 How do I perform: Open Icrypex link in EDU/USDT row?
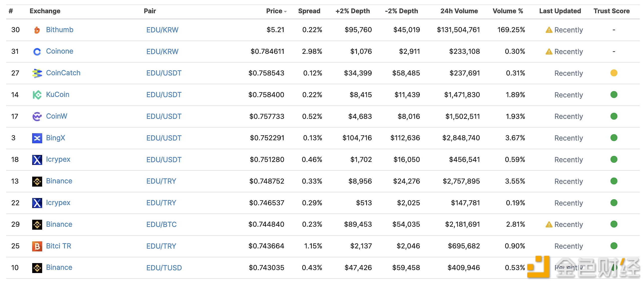58,159
